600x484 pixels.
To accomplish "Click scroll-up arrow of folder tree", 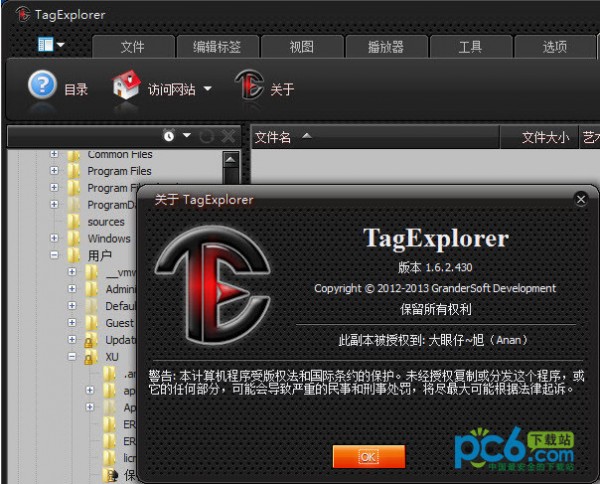I will pos(231,159).
